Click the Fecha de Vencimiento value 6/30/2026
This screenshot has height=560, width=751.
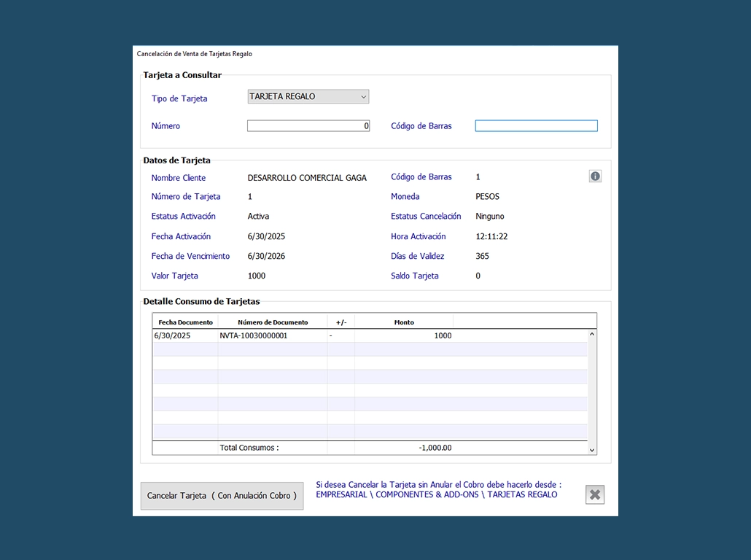pyautogui.click(x=266, y=257)
